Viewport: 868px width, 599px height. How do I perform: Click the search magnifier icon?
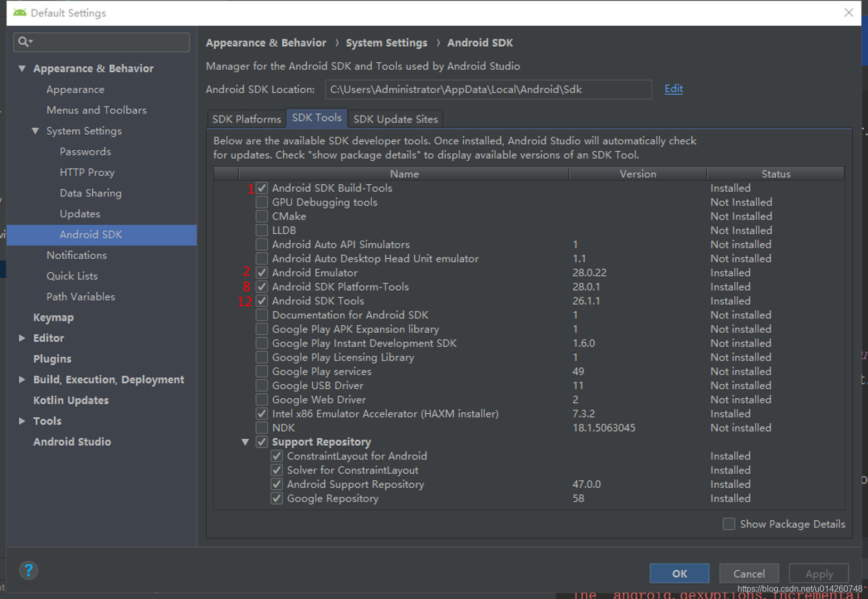pyautogui.click(x=24, y=42)
